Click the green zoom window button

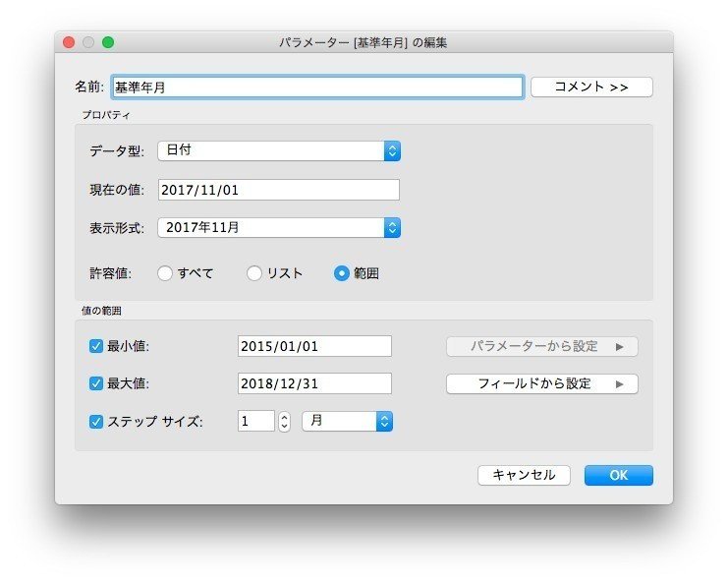(108, 42)
